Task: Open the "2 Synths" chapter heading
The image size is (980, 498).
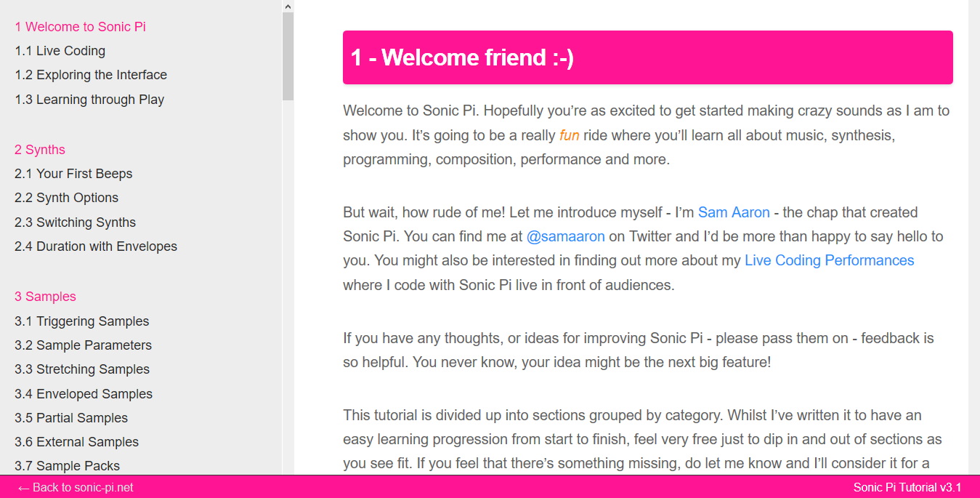Action: pos(40,149)
